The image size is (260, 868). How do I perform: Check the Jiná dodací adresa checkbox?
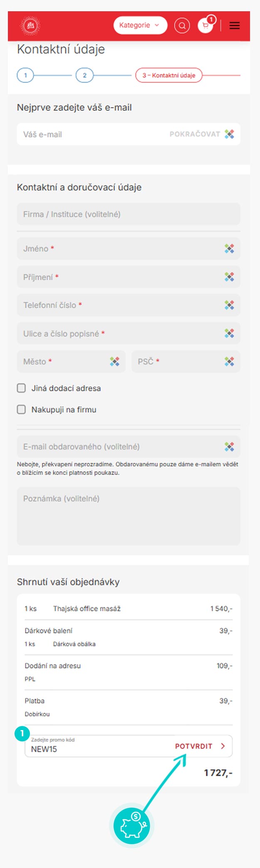tap(21, 388)
